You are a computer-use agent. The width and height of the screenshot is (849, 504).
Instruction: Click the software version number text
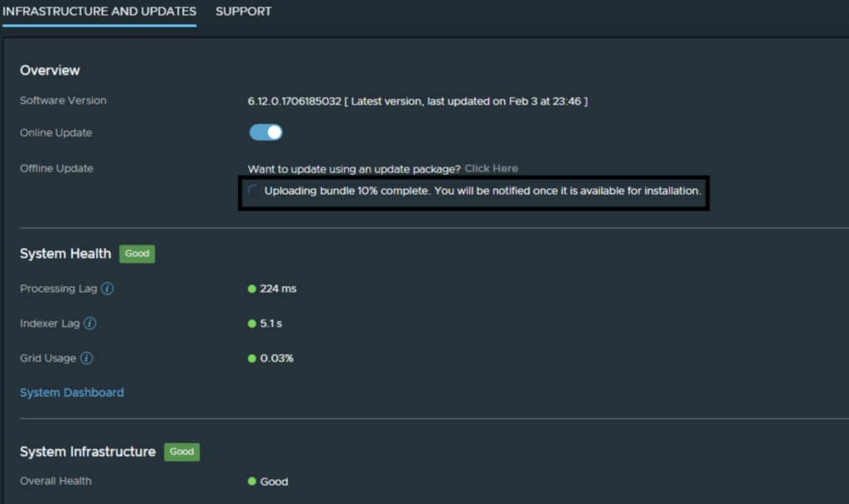(294, 101)
